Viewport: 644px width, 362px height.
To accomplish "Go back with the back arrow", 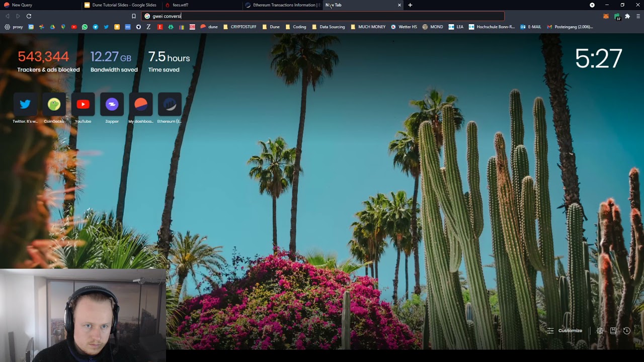I will coord(7,16).
